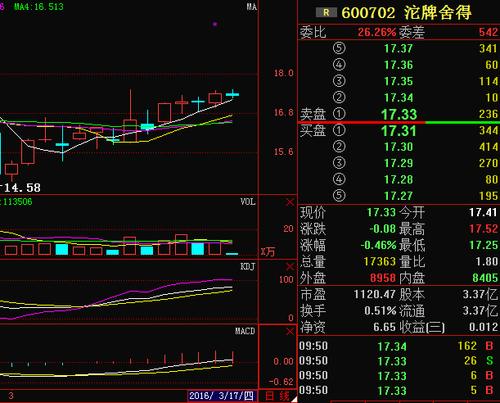This screenshot has height=403, width=500.
Task: Click the MA indicator label
Action: [x=252, y=7]
